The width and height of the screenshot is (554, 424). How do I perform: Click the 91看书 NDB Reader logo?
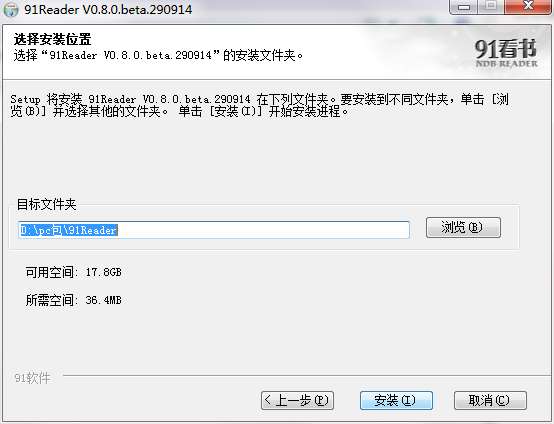(x=506, y=53)
